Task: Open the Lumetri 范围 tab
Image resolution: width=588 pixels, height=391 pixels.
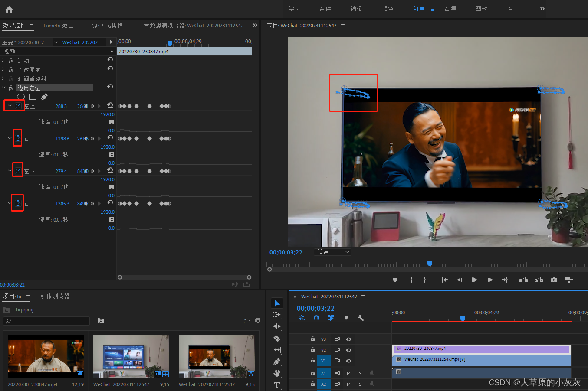Action: pyautogui.click(x=59, y=26)
